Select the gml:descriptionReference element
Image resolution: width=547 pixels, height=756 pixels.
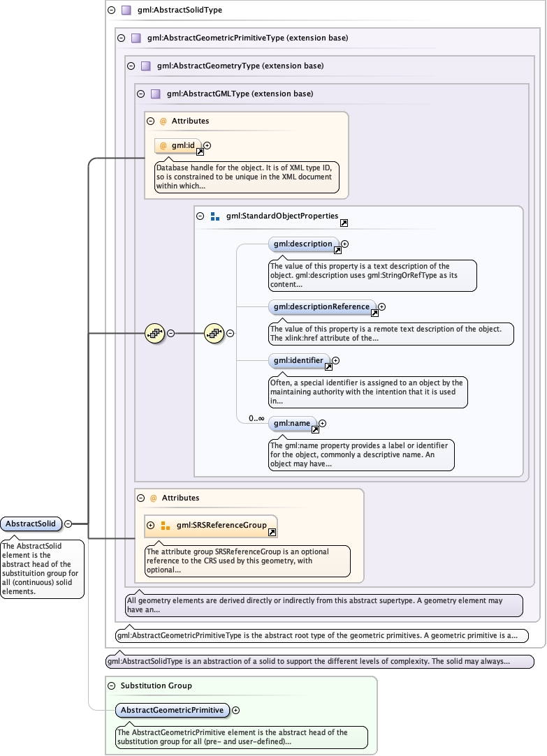(x=321, y=306)
